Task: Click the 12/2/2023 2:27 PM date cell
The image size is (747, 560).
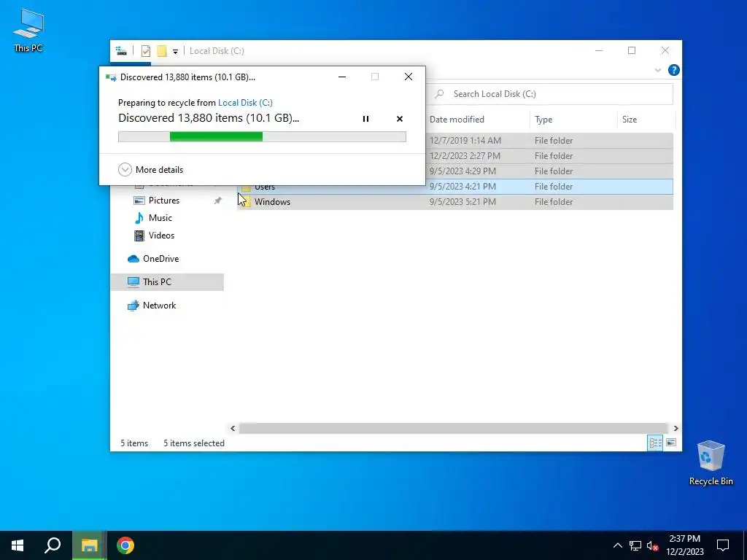Action: point(465,156)
